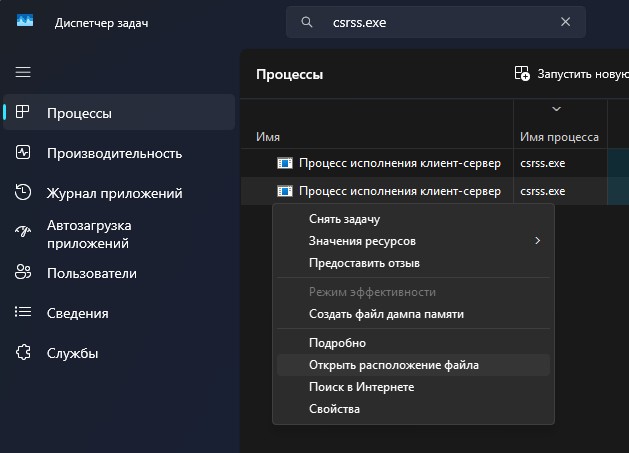The width and height of the screenshot is (629, 453).
Task: Open the Пользователи page
Action: (x=119, y=273)
